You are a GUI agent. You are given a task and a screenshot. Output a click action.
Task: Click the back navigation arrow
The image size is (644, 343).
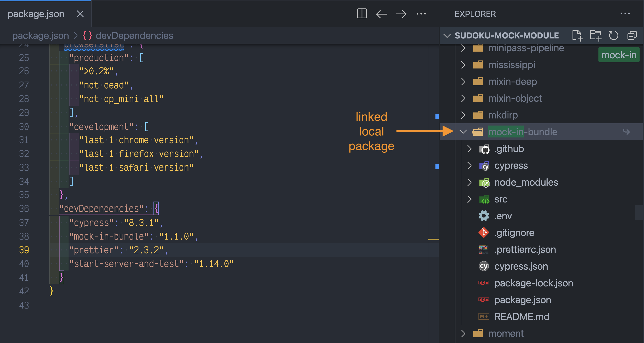click(381, 14)
